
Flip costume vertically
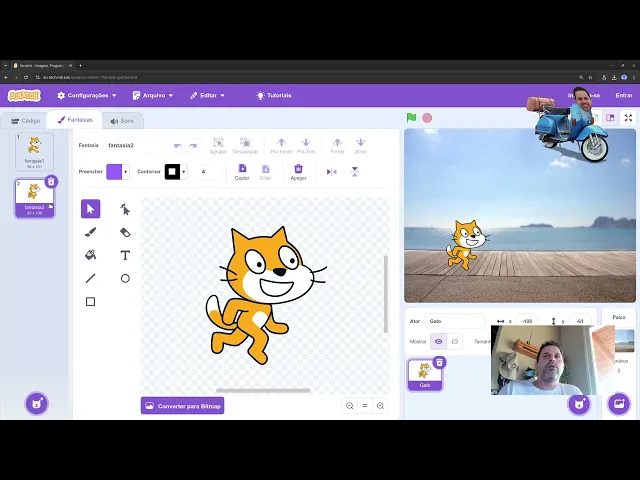(x=355, y=172)
